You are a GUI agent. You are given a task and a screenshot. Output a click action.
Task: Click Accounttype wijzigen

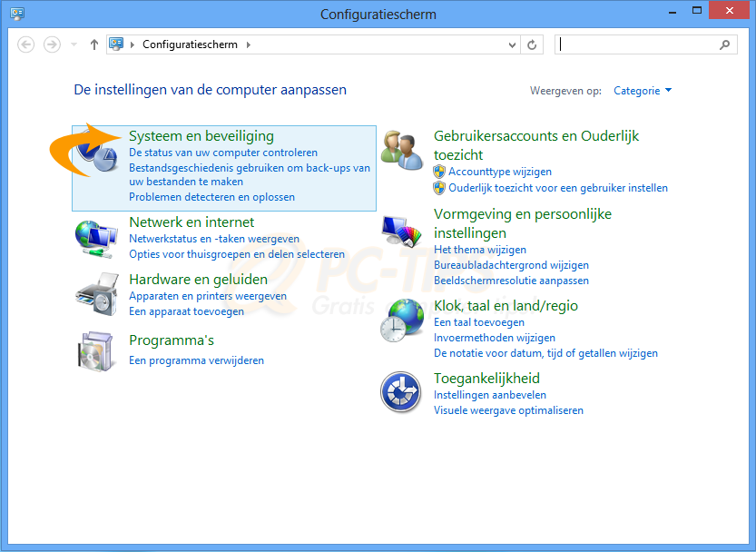pos(500,172)
